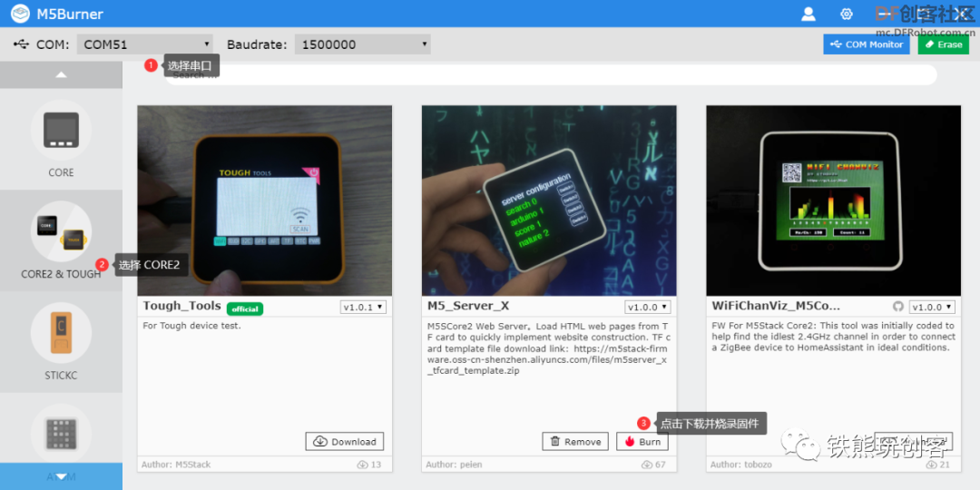
Task: Open the user account profile icon
Action: 808,13
